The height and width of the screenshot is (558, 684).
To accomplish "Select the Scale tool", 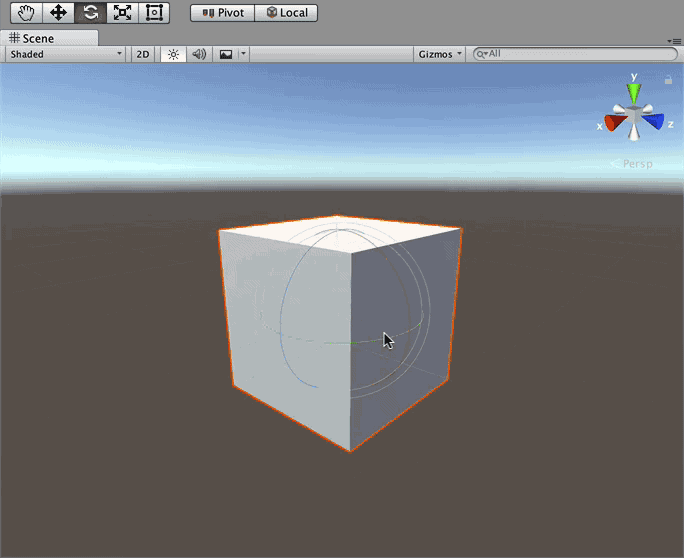I will coord(123,13).
